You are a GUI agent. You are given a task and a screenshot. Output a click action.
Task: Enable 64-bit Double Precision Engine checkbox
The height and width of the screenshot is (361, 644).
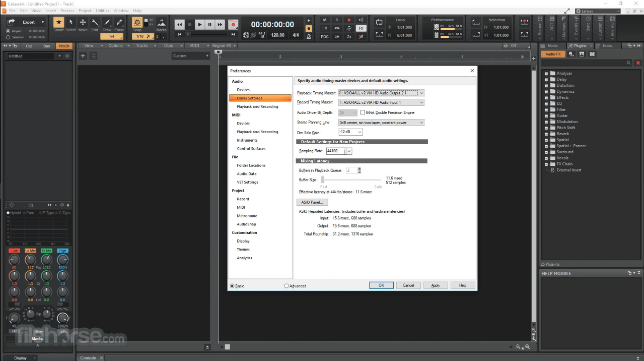(363, 112)
